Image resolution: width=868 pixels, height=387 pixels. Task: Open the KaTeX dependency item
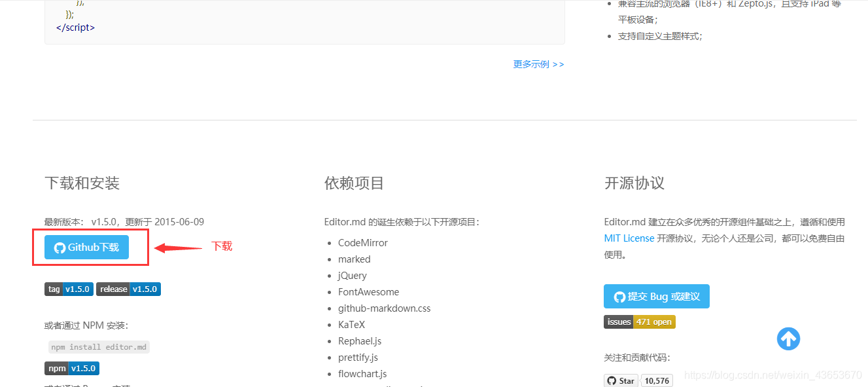pyautogui.click(x=352, y=325)
